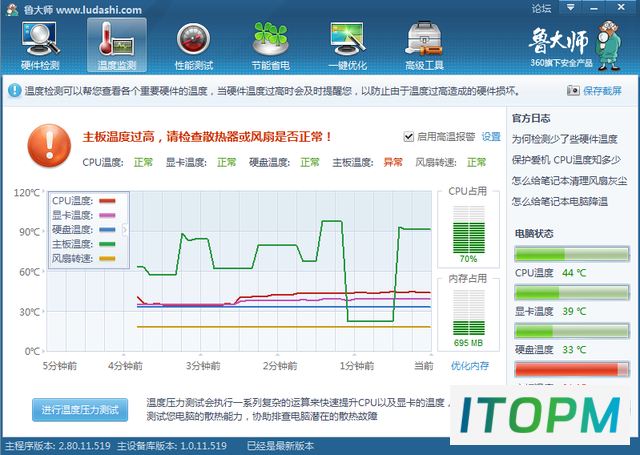640x455 pixels.
Task: Click the red motherboard temperature bar
Action: [x=572, y=369]
